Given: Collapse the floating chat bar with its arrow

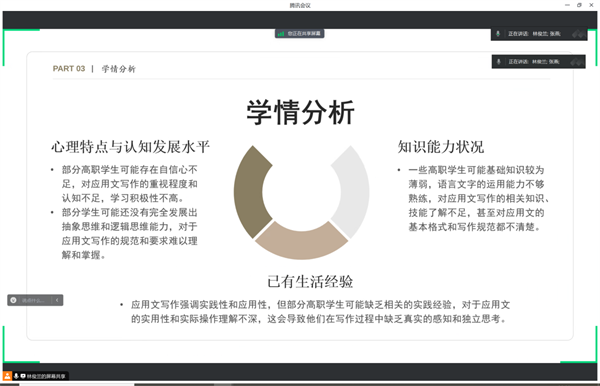Looking at the screenshot, I should pyautogui.click(x=57, y=300).
